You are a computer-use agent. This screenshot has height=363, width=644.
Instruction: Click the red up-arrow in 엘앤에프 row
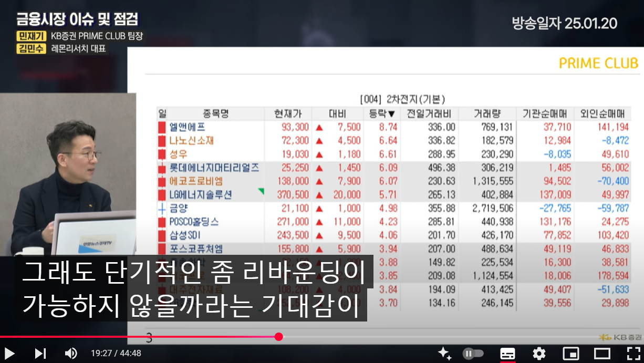pos(319,128)
